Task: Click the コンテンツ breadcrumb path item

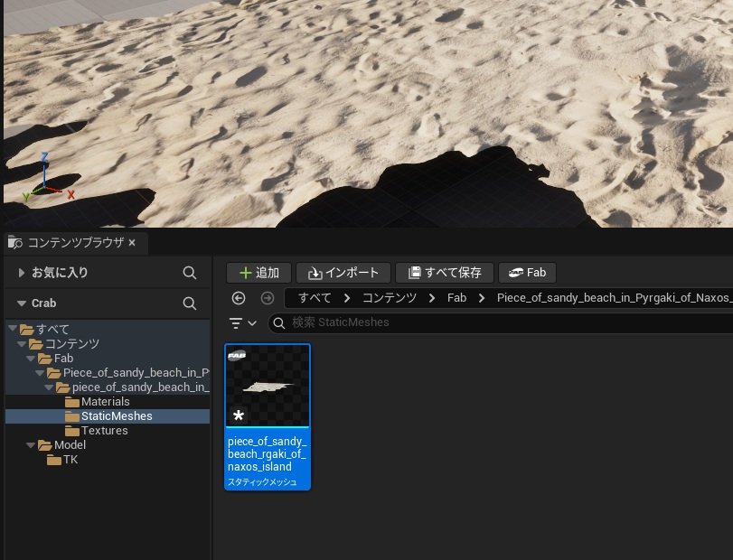Action: [x=389, y=298]
